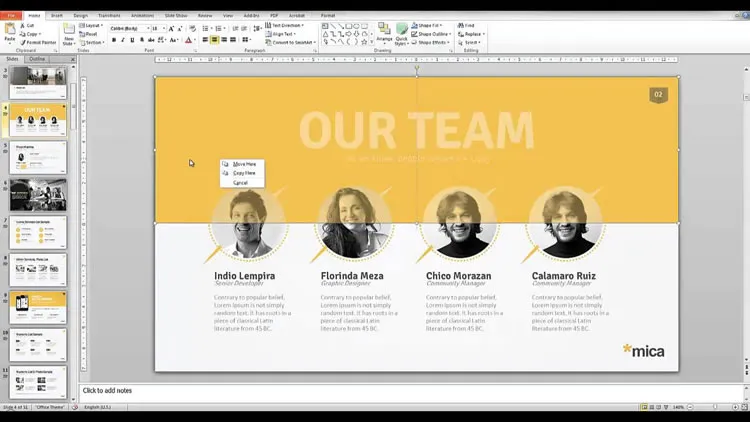This screenshot has height=422, width=750.
Task: Click the Copy command
Action: click(31, 34)
